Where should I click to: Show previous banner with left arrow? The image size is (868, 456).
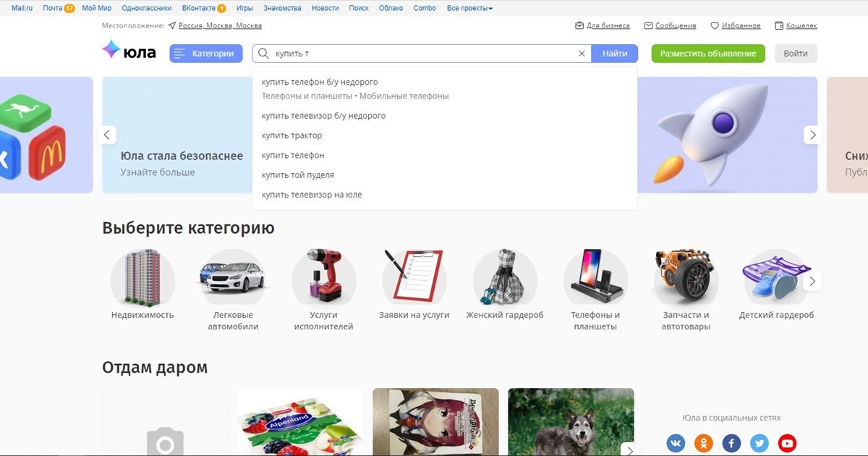[107, 135]
